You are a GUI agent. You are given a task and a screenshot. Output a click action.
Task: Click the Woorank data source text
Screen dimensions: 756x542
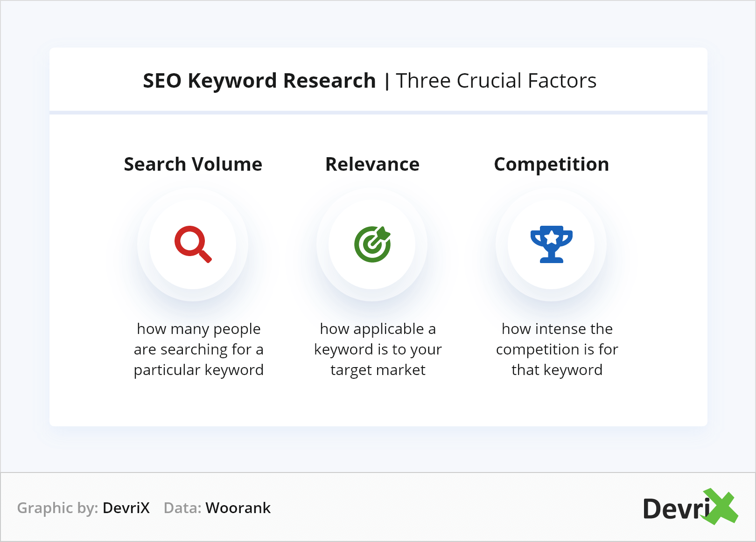coord(238,508)
